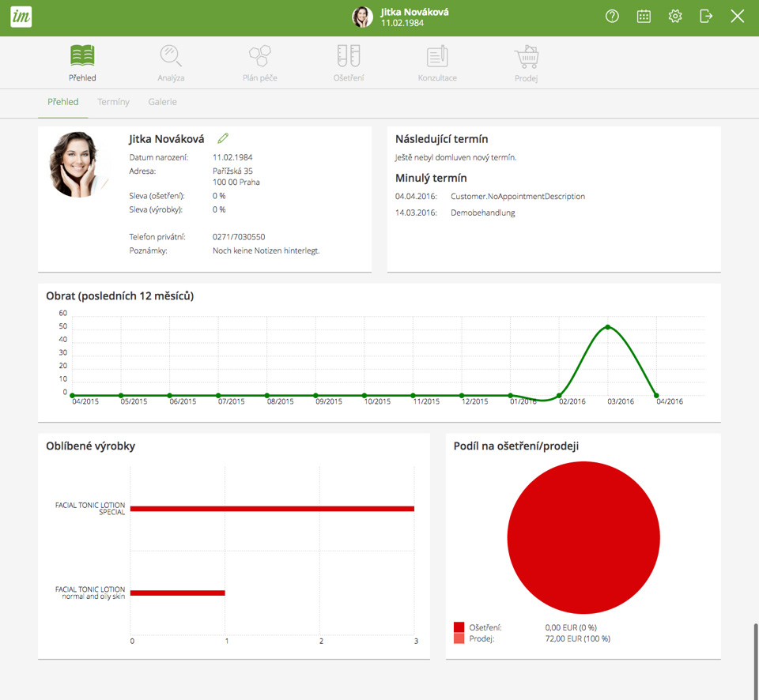Click the Ošetření legend color swatch

pyautogui.click(x=459, y=627)
